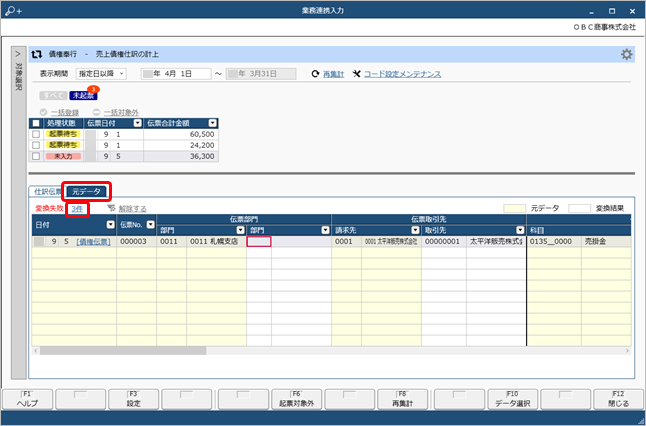Screen dimensions: 646x426
Task: Check the row with amount 60,500
Action: tap(36, 134)
